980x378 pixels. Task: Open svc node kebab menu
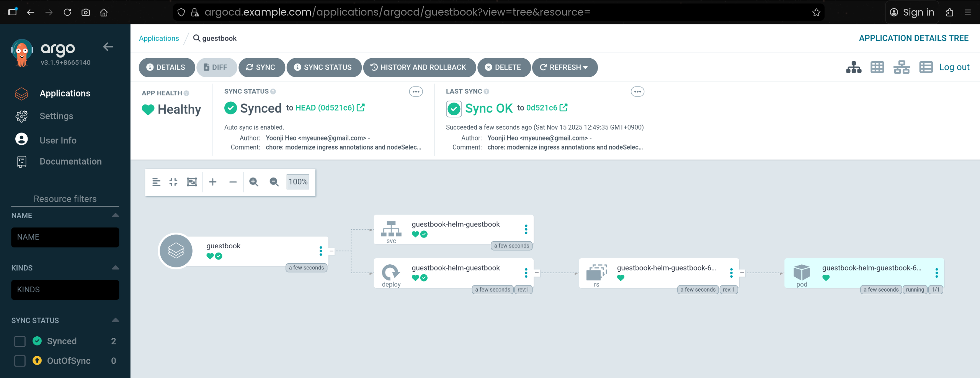click(526, 229)
